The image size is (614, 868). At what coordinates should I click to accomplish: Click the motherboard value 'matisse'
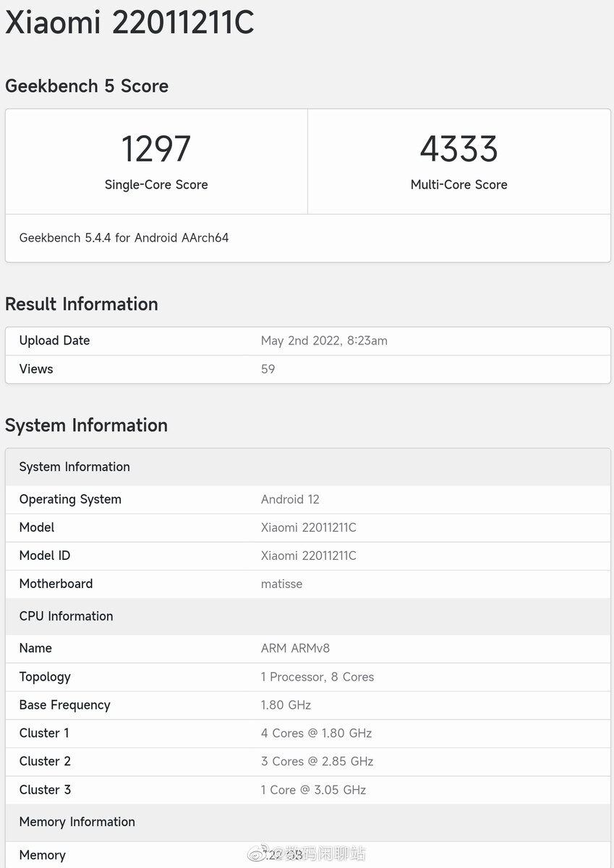click(x=282, y=584)
